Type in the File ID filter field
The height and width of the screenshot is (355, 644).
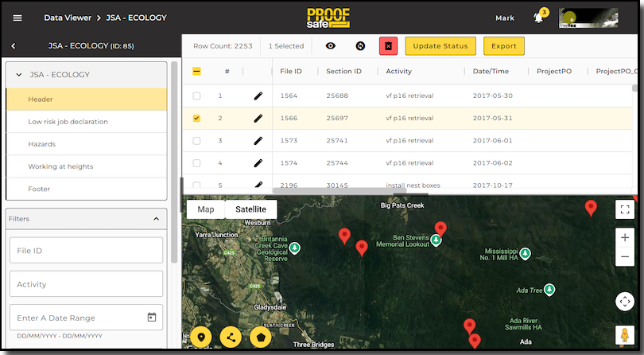pyautogui.click(x=86, y=250)
